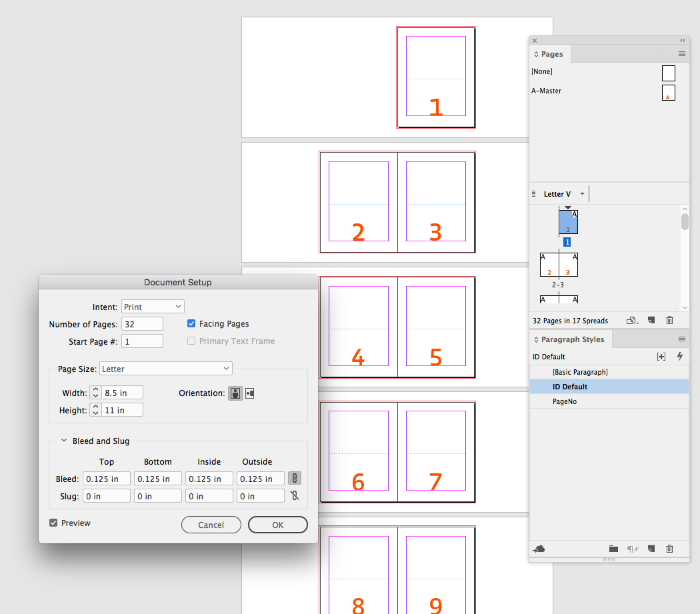The width and height of the screenshot is (700, 614).
Task: Click the clear overrides paragraph icon
Action: pyautogui.click(x=632, y=549)
